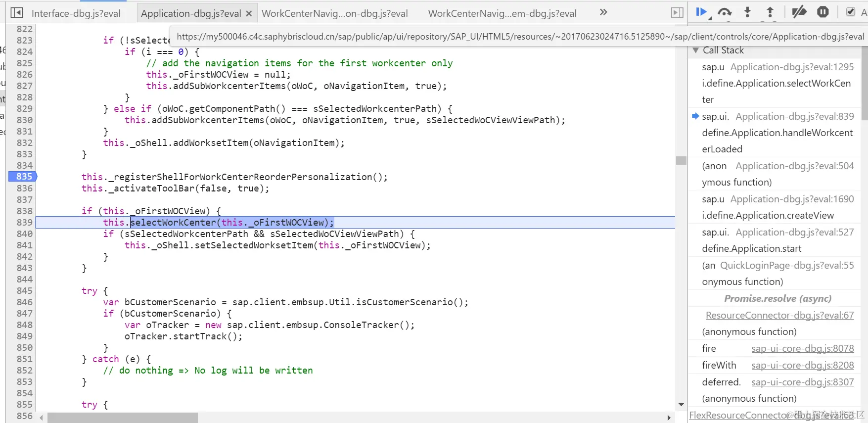Click the setSelectedWorksetItem code line
The height and width of the screenshot is (423, 868).
click(277, 245)
